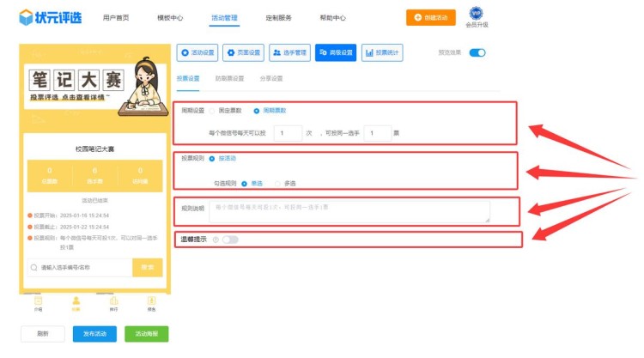This screenshot has height=358, width=644.
Task: Click the orange 创建活动 button
Action: click(431, 17)
